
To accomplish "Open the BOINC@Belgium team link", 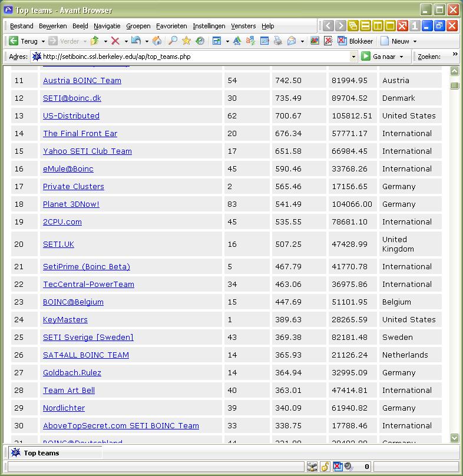I will coord(73,302).
